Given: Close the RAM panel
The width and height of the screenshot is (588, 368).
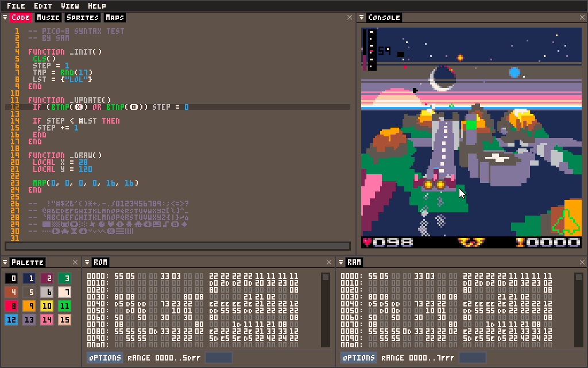Looking at the screenshot, I should pos(582,262).
